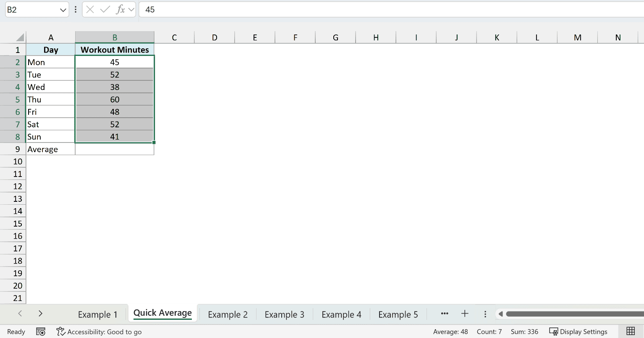Go to previous sheet tabs arrow
Image resolution: width=644 pixels, height=338 pixels.
[x=20, y=314]
